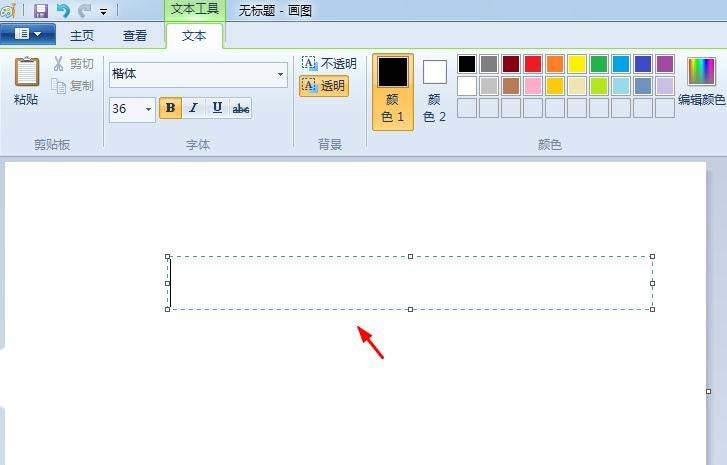Pick the lime green swatch

(599, 86)
